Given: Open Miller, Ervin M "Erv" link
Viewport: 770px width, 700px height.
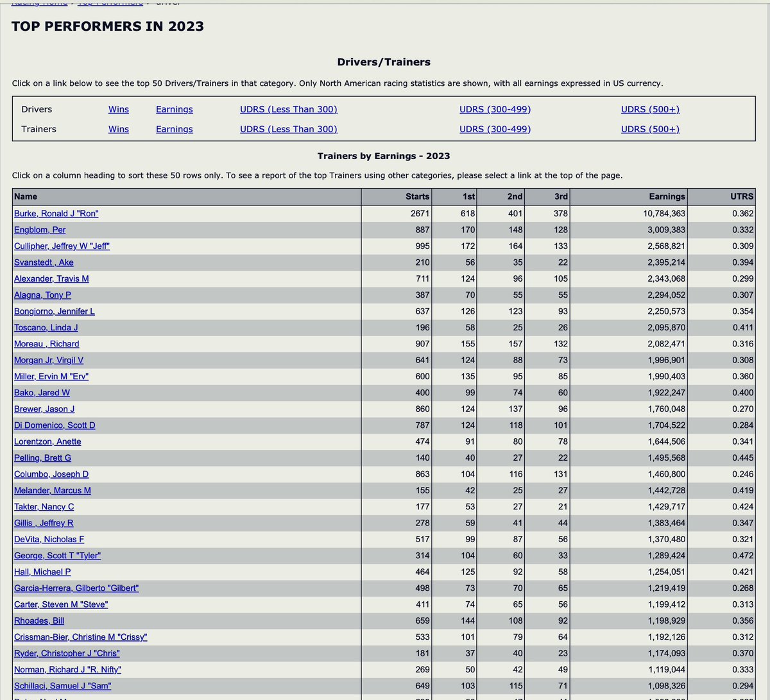Looking at the screenshot, I should pyautogui.click(x=51, y=376).
